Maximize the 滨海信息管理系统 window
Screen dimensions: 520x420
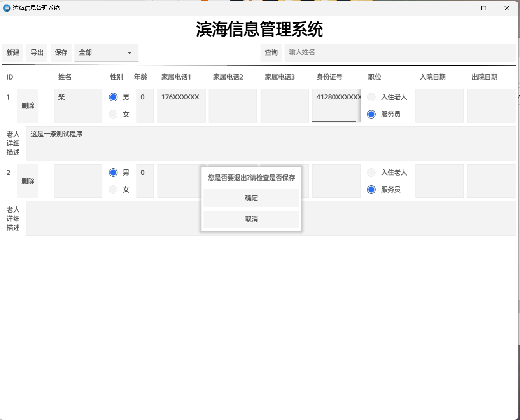click(x=484, y=8)
